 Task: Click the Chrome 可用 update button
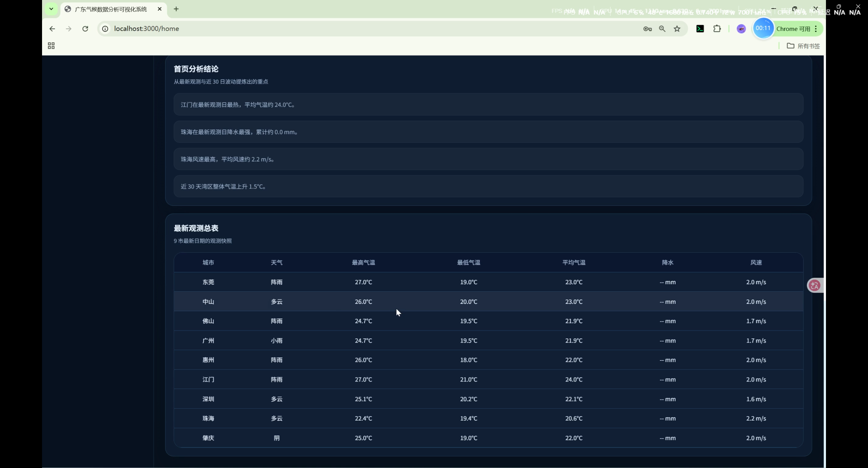pos(793,29)
